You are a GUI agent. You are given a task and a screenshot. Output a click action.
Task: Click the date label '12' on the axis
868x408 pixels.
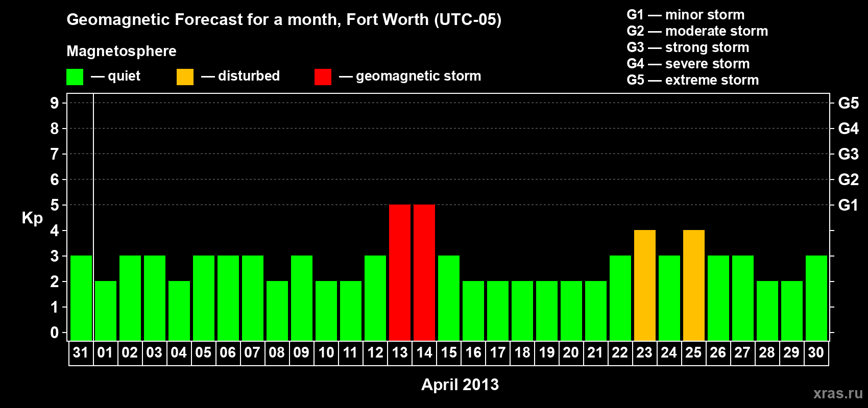[x=375, y=353]
